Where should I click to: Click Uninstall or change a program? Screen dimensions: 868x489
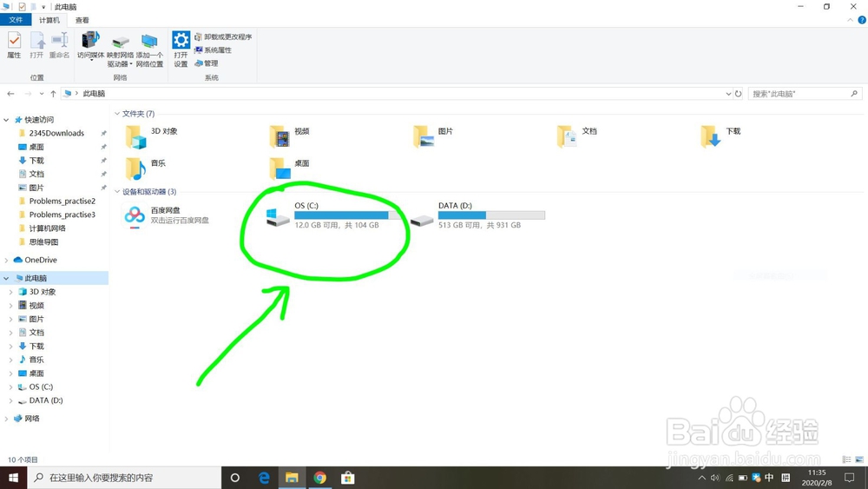click(x=223, y=36)
